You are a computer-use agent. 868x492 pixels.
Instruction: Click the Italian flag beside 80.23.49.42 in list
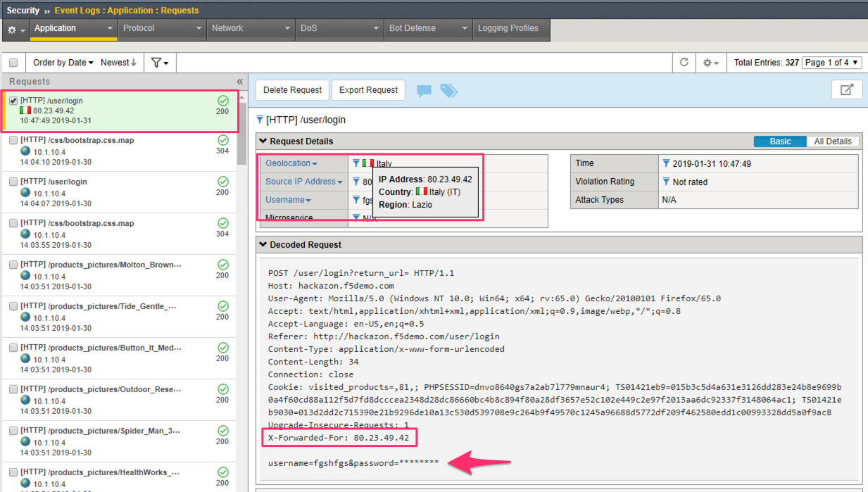coord(25,111)
